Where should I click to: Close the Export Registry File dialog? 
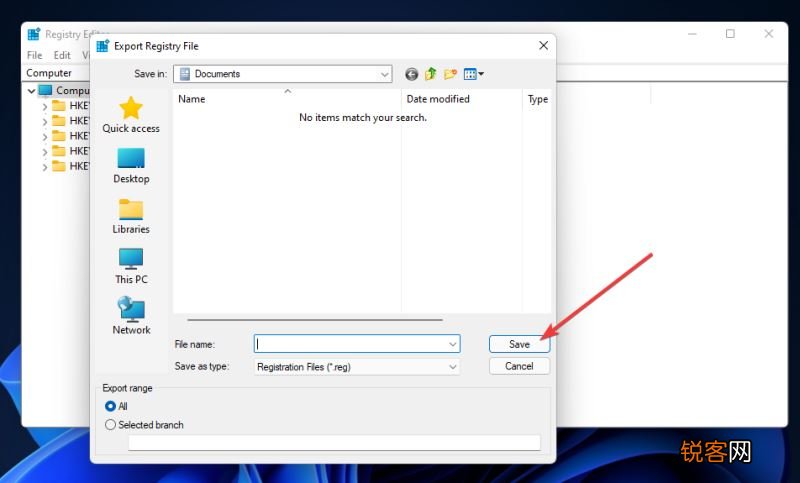tap(543, 46)
